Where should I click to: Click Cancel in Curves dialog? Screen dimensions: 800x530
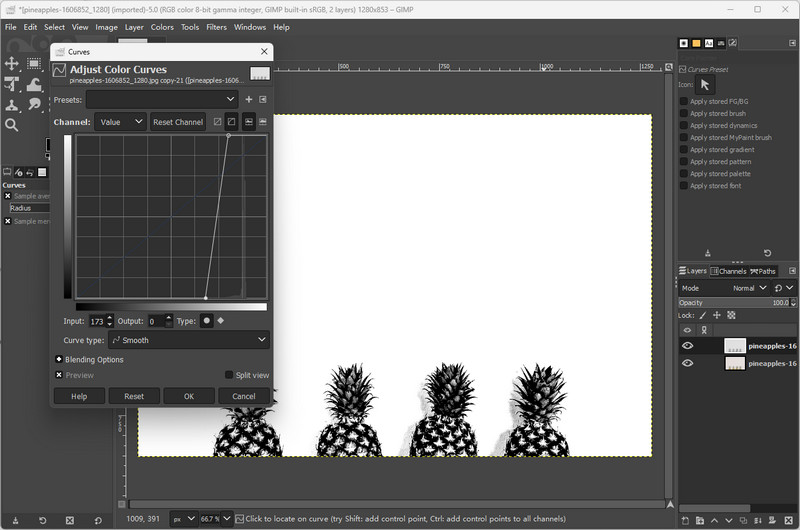[244, 396]
